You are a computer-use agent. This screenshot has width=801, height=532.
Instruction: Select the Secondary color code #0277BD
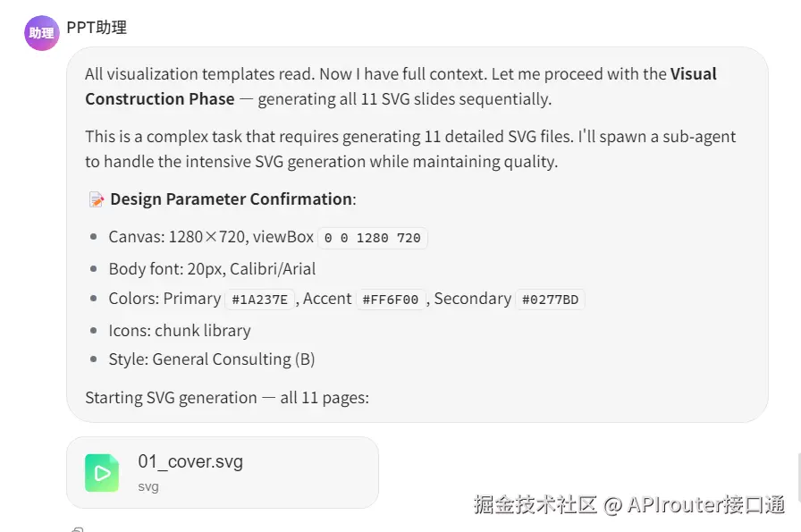[551, 300]
